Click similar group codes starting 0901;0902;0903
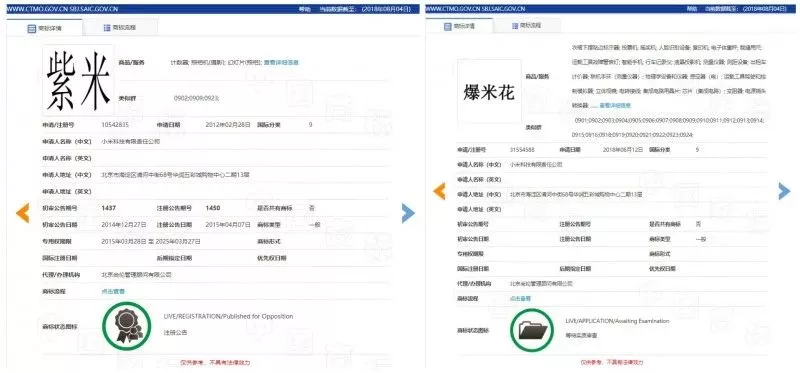The width and height of the screenshot is (800, 373). click(x=669, y=128)
